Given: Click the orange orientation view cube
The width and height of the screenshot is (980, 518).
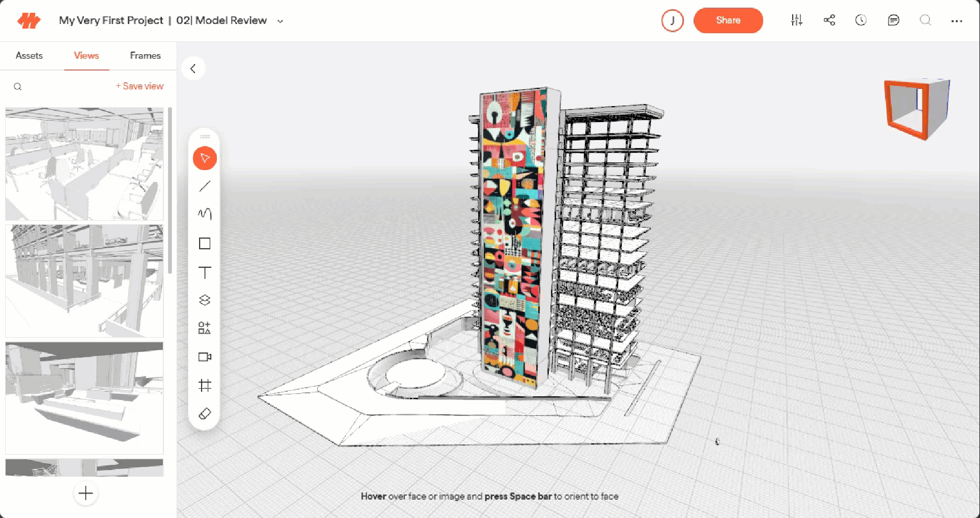Looking at the screenshot, I should click(x=917, y=109).
